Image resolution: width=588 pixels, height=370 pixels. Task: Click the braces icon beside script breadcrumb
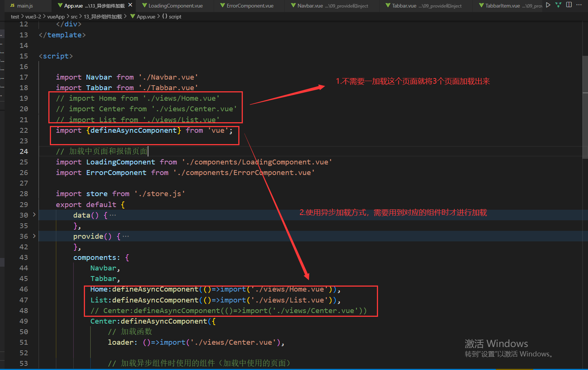point(165,17)
